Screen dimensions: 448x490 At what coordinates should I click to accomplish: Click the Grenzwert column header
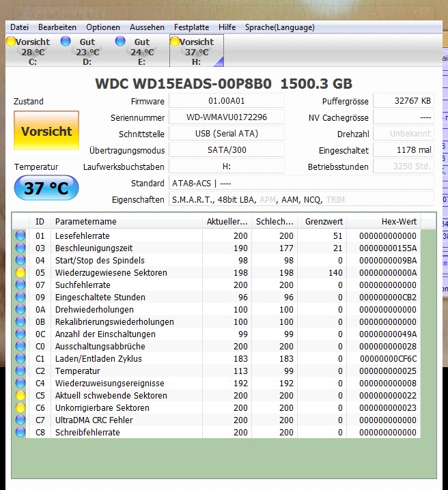pyautogui.click(x=322, y=222)
